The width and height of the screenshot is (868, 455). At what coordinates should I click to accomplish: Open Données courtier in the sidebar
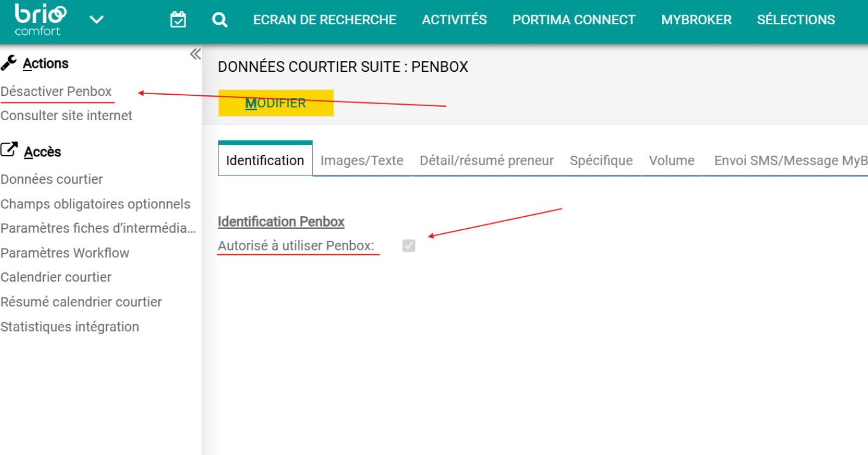pyautogui.click(x=51, y=179)
